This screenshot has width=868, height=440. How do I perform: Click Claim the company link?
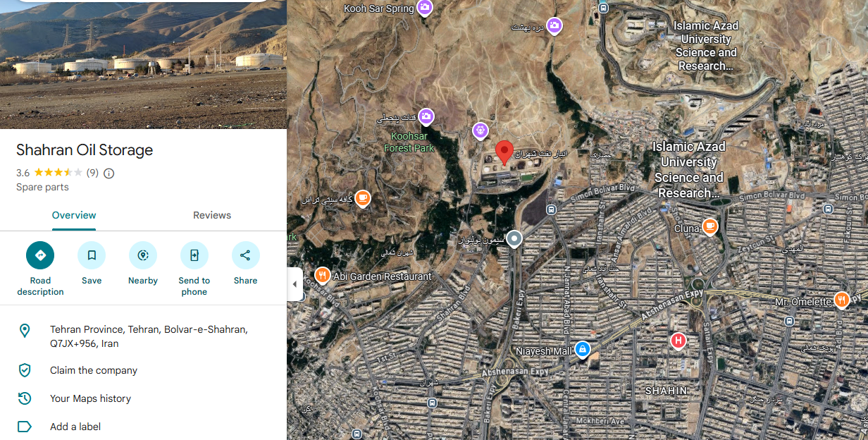[x=94, y=370]
